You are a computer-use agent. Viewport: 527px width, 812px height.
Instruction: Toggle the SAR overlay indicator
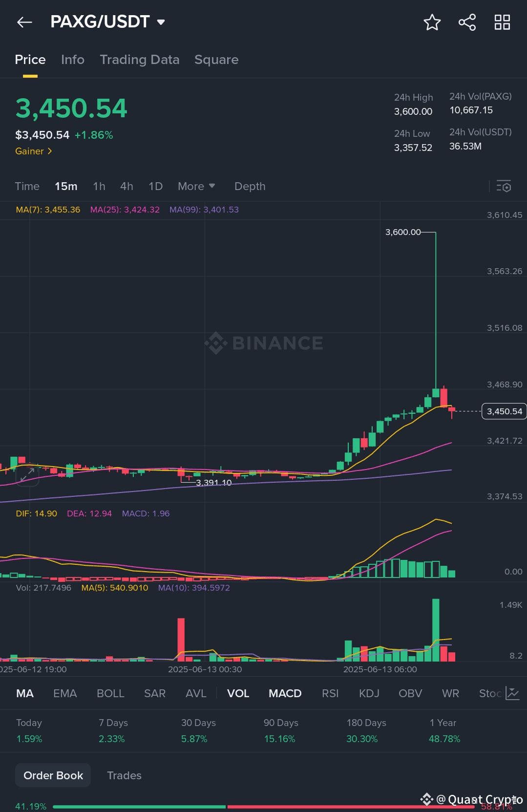click(155, 693)
